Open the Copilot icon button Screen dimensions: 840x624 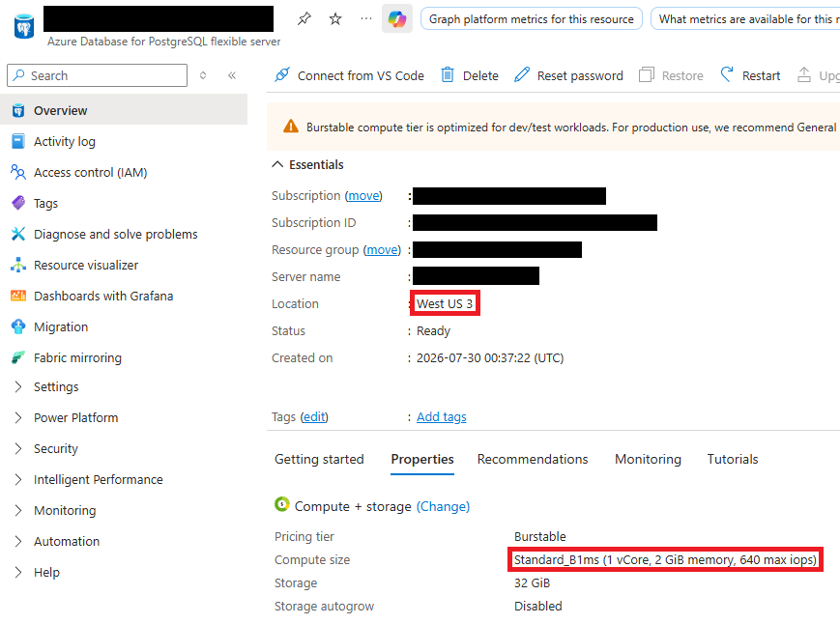tap(397, 18)
